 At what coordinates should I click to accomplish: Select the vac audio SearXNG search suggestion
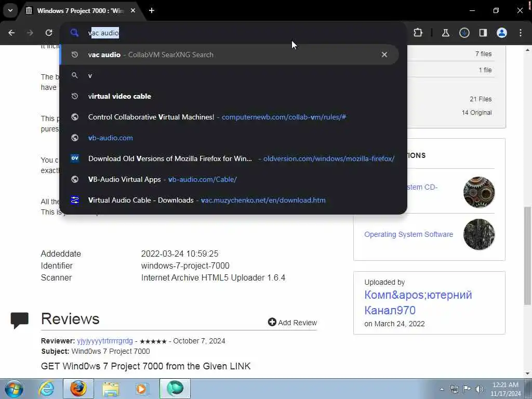pyautogui.click(x=229, y=55)
